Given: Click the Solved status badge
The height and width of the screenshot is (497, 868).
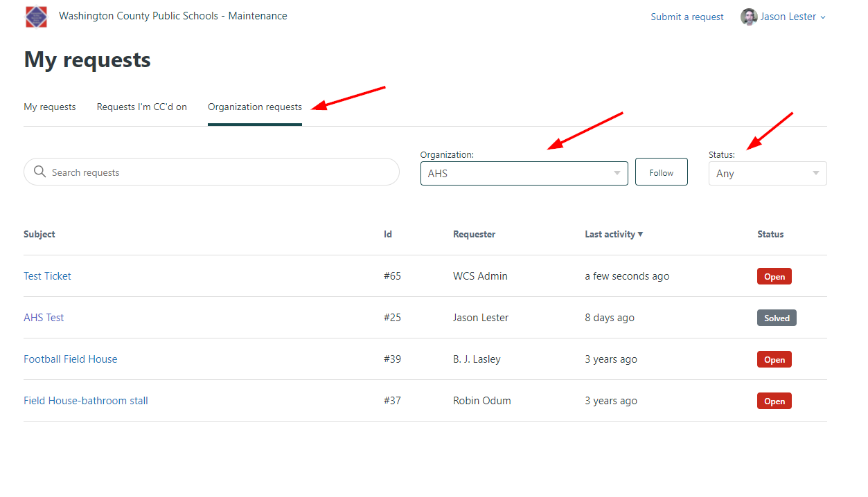Looking at the screenshot, I should tap(777, 318).
